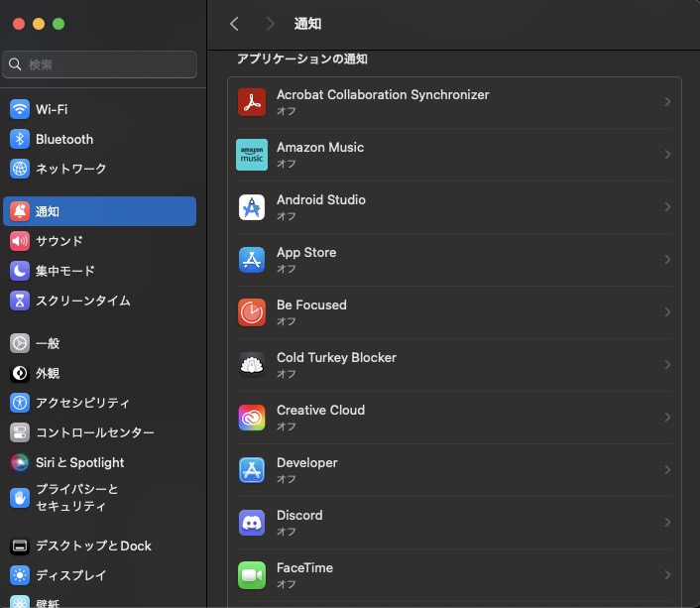Click オフ status under Amazon Music
Viewport: 700px width, 608px height.
pos(287,164)
